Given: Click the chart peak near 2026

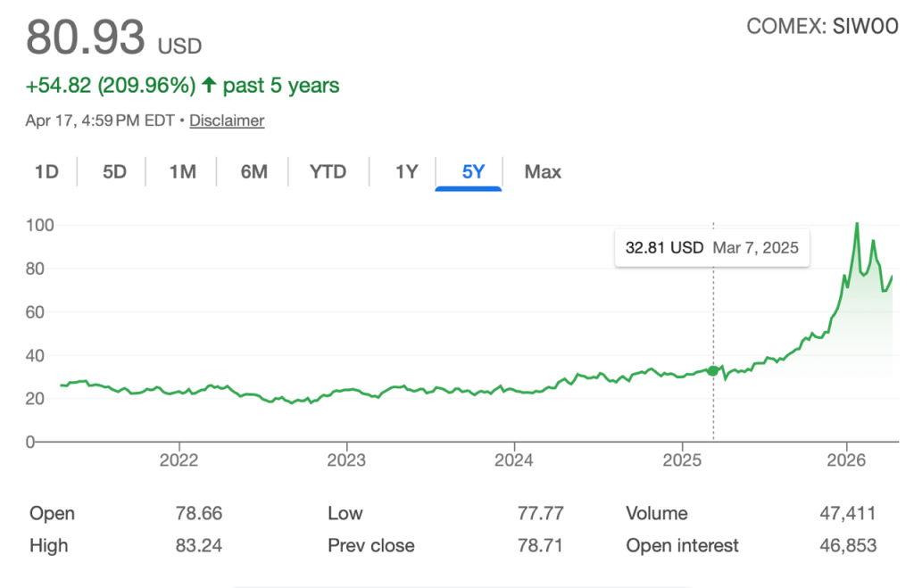Looking at the screenshot, I should (x=856, y=223).
